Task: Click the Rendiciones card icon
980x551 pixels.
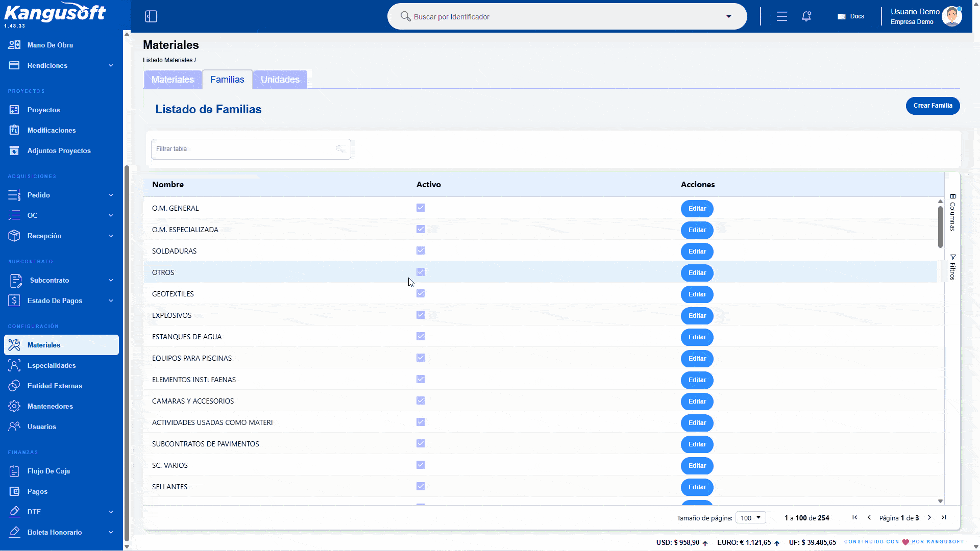Action: tap(14, 65)
